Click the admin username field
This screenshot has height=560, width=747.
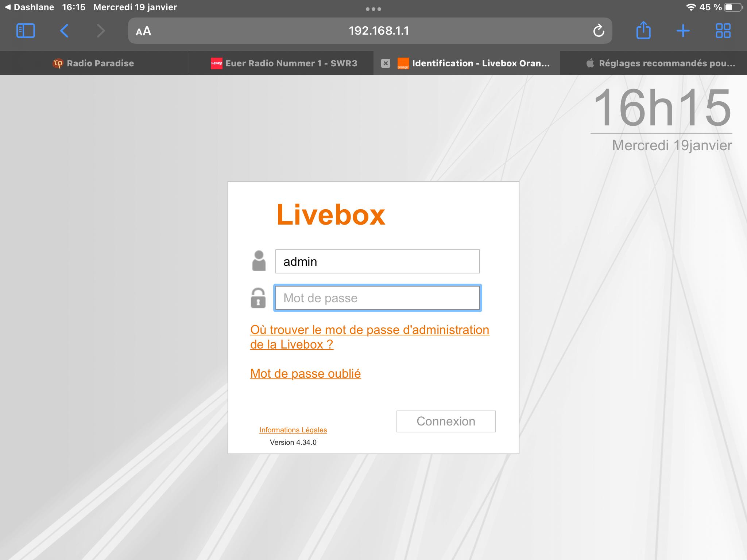(377, 261)
